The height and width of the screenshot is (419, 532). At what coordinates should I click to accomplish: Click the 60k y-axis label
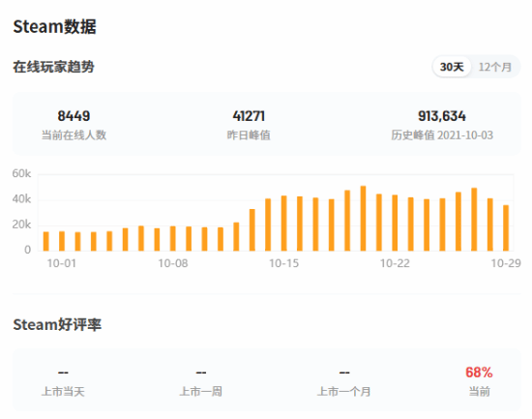pos(21,173)
